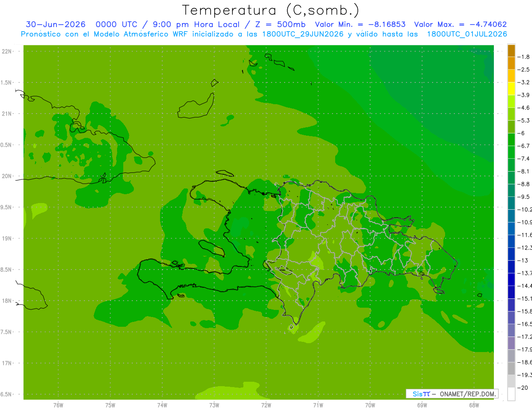Click the '-15.1' legend value

(x=524, y=298)
